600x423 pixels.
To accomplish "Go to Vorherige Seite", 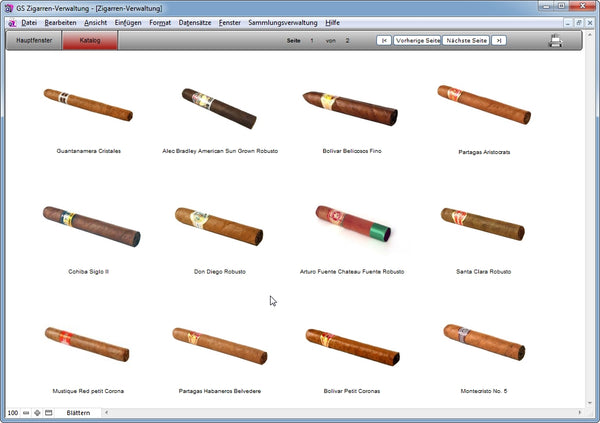I will [x=417, y=41].
